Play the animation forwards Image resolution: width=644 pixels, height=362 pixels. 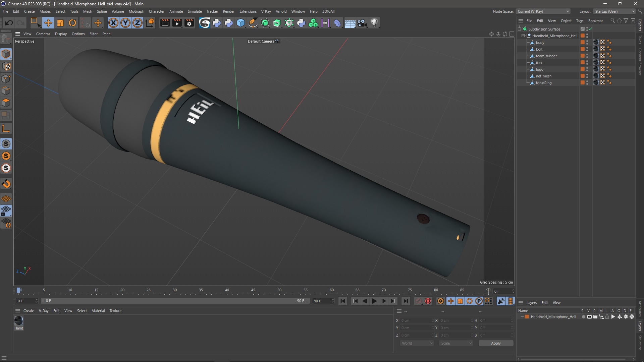pyautogui.click(x=374, y=301)
